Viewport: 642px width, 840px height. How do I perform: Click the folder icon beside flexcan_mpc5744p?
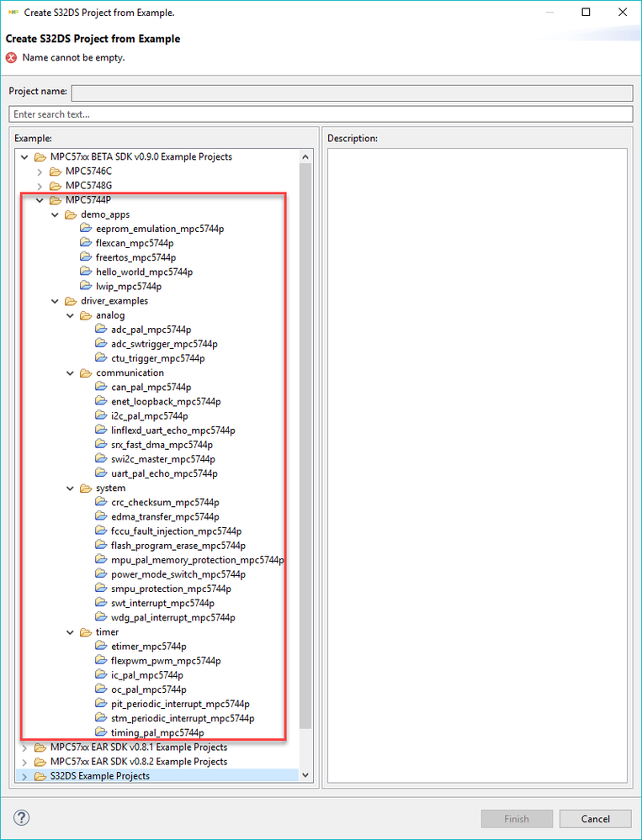click(x=86, y=243)
